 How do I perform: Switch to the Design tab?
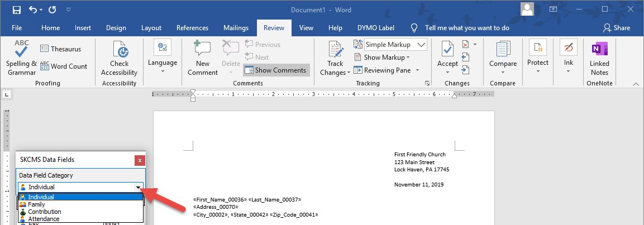(116, 28)
